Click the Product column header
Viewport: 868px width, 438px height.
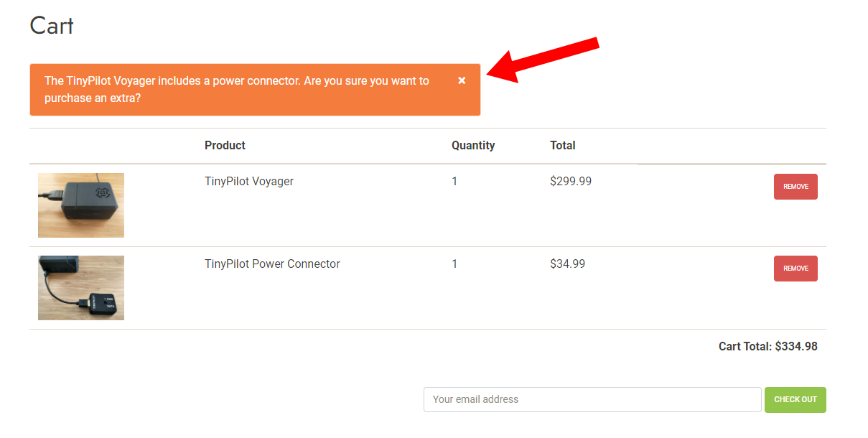point(225,145)
